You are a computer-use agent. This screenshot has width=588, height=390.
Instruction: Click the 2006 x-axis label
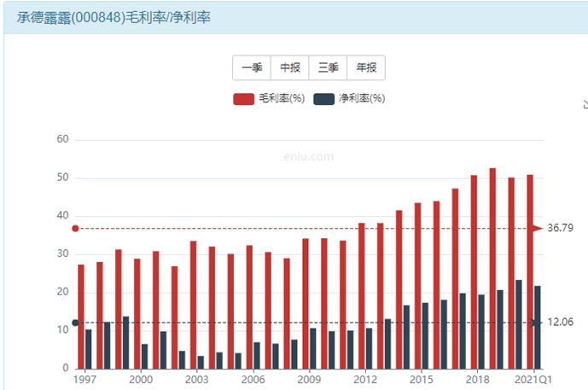click(x=253, y=380)
